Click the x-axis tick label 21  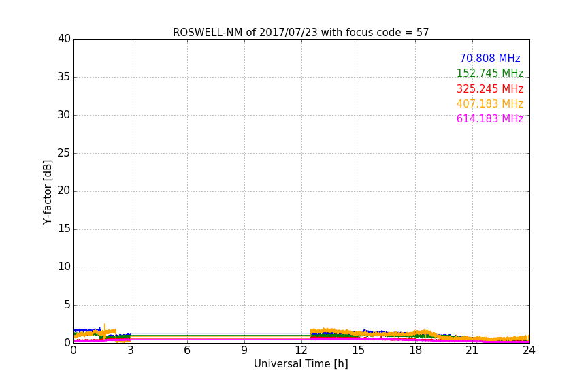tap(472, 350)
